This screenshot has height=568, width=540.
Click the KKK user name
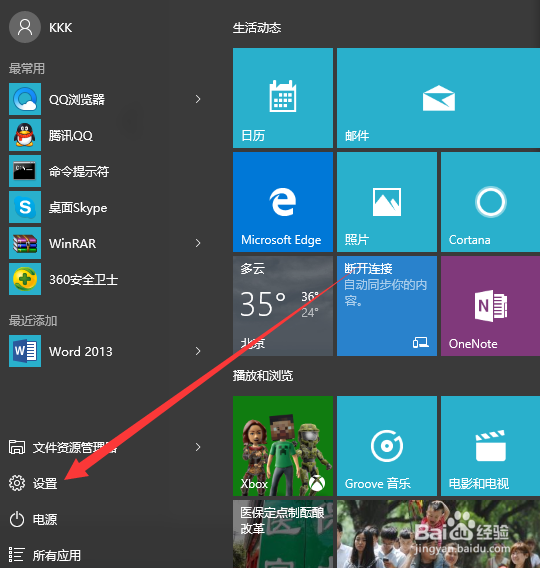[60, 28]
